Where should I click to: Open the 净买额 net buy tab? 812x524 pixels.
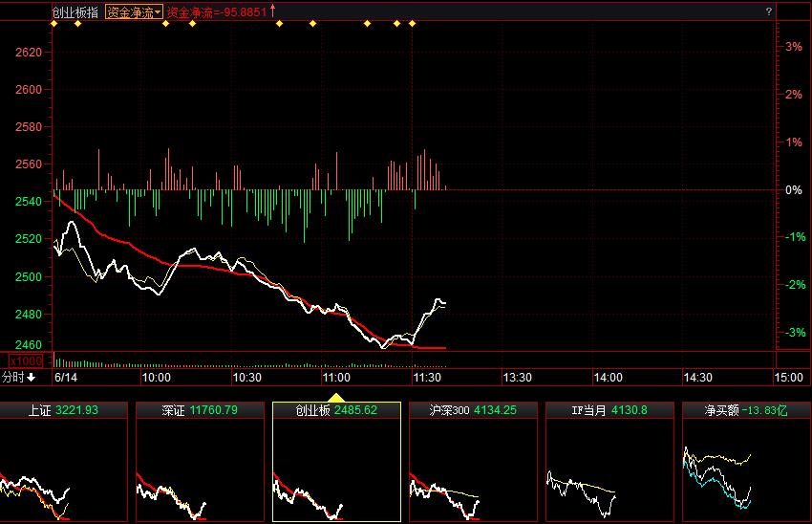click(x=745, y=410)
